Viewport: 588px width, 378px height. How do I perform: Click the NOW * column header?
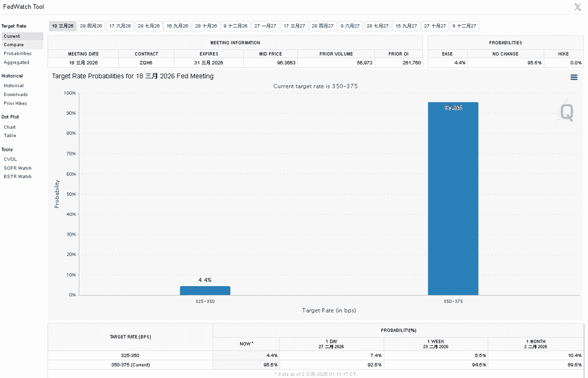(x=246, y=344)
